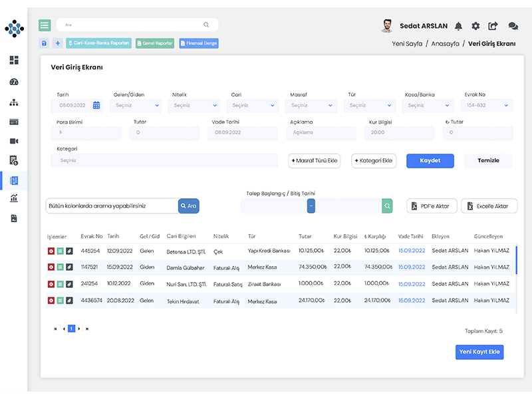Viewport: 532px width, 399px height.
Task: Open the Cari-Kasa-Banka Raporları menu
Action: click(99, 43)
